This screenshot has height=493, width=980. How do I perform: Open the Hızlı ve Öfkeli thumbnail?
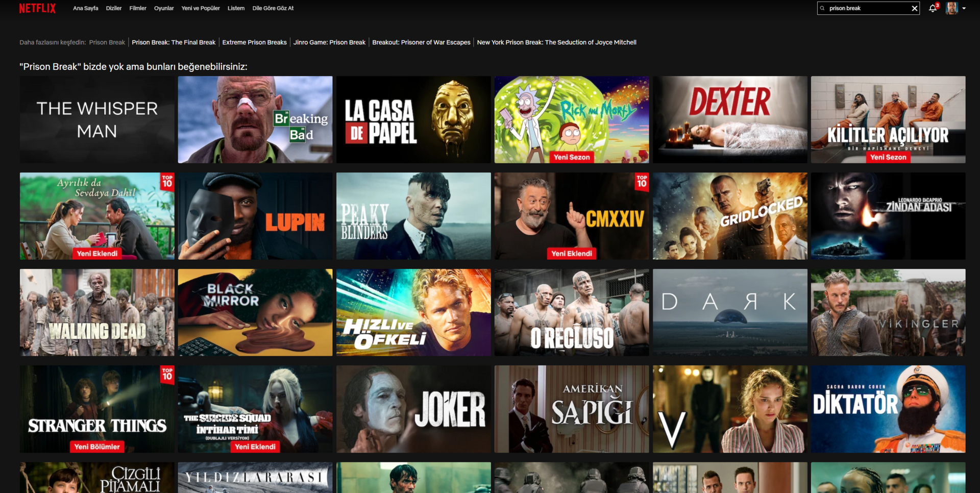(x=413, y=312)
